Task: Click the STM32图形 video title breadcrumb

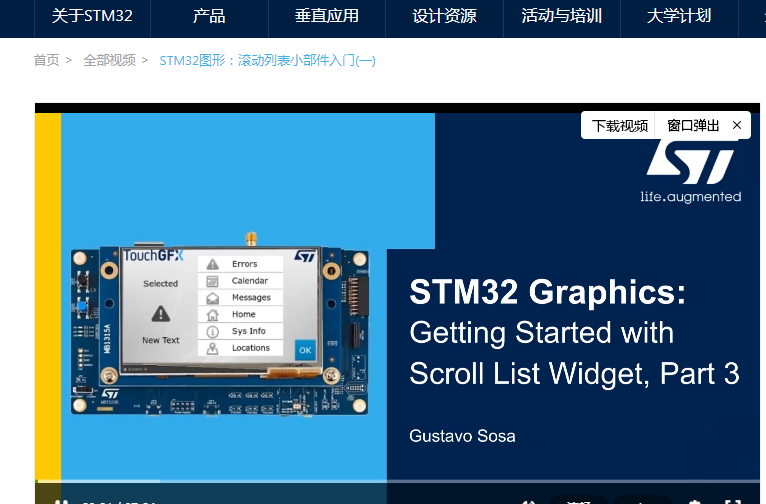Action: pyautogui.click(x=267, y=61)
